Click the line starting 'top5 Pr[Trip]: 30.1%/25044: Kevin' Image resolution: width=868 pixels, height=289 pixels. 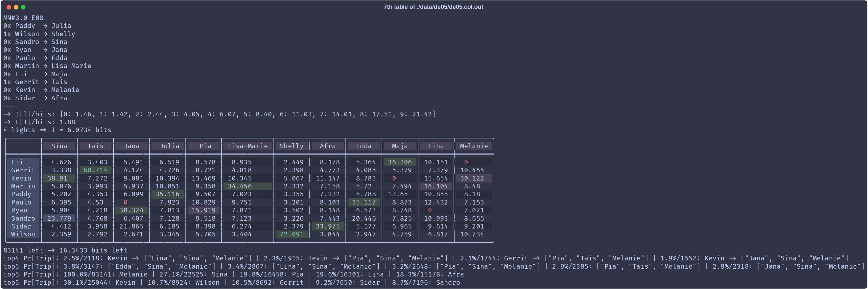point(231,283)
